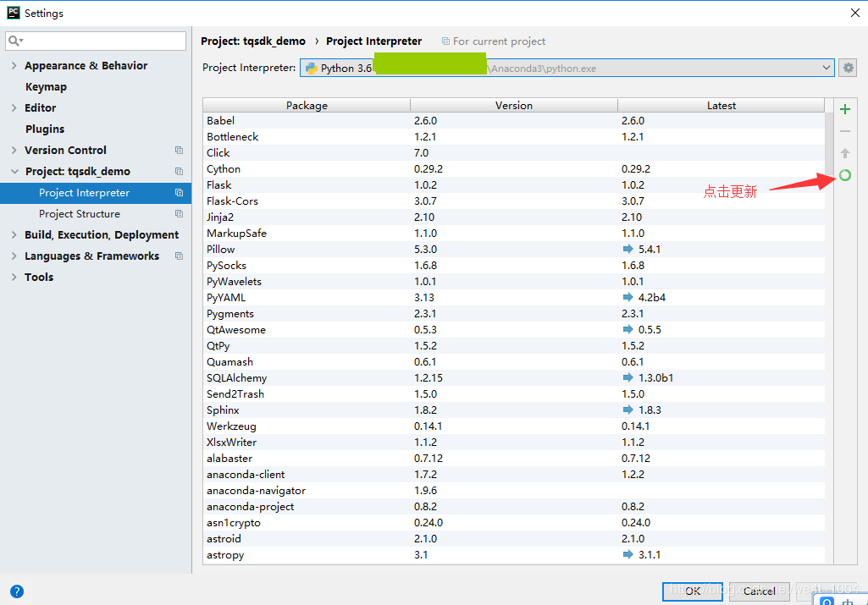
Task: Select Plugins in settings tree
Action: tap(45, 129)
